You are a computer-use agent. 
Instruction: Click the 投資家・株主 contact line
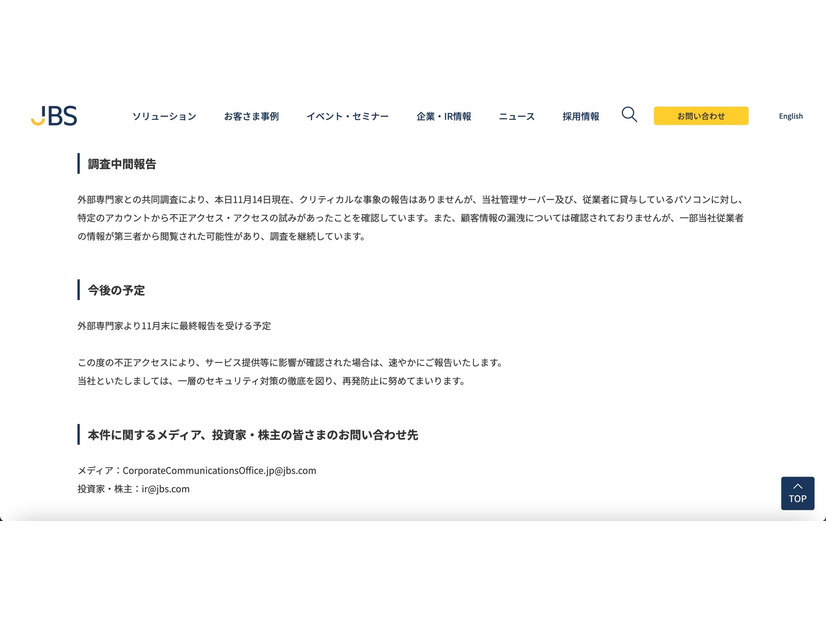point(133,489)
